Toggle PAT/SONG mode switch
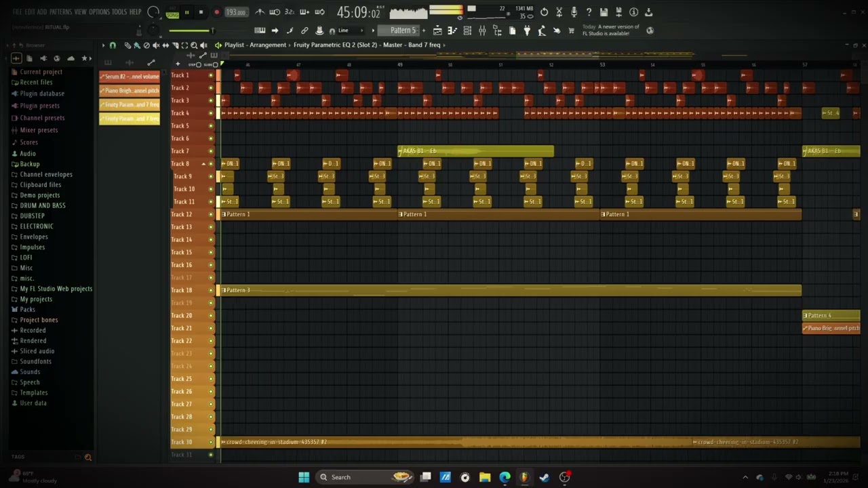 coord(172,12)
